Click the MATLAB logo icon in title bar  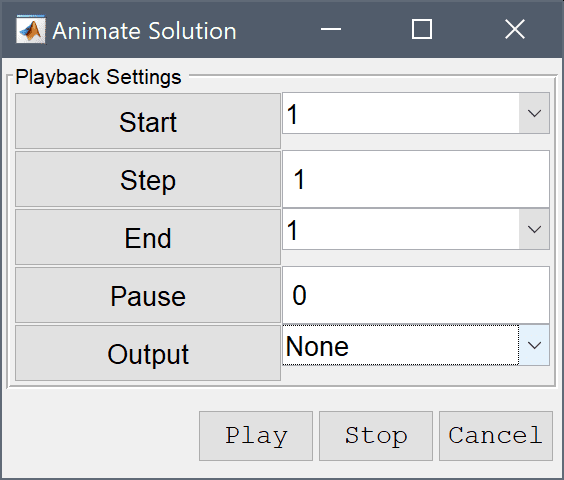pos(31,30)
